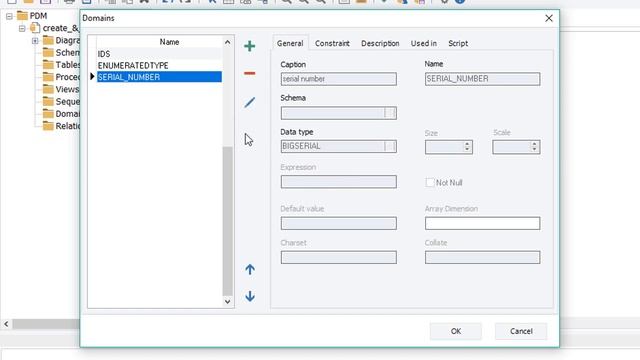Click the Array Dimension field
The image size is (640, 360).
tap(482, 223)
